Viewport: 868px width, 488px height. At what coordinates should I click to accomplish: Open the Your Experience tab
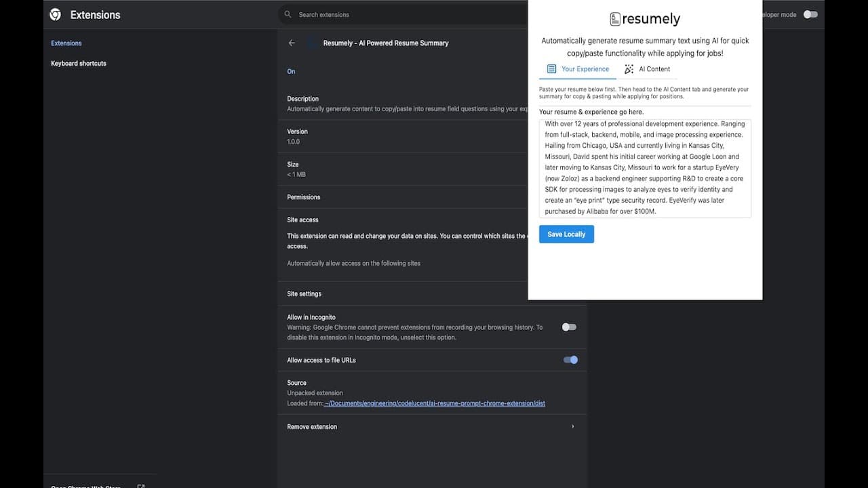click(578, 69)
